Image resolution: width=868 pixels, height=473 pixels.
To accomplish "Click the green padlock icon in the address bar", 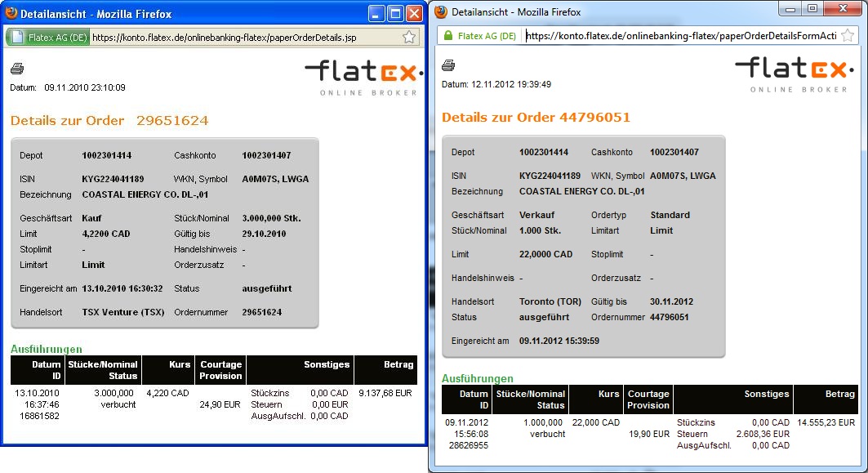I will tap(447, 35).
